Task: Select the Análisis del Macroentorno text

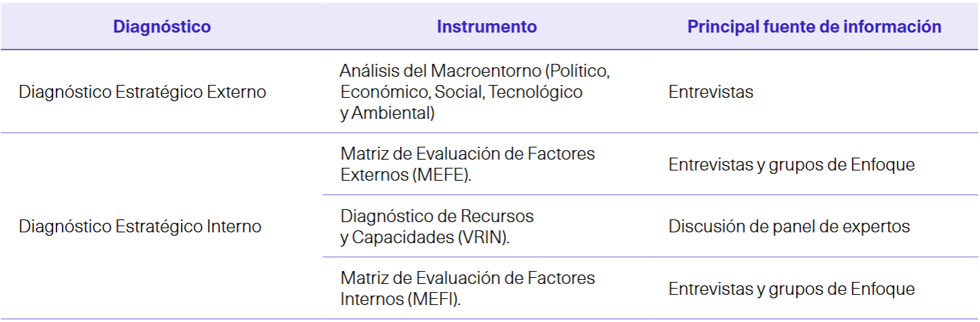Action: click(474, 92)
